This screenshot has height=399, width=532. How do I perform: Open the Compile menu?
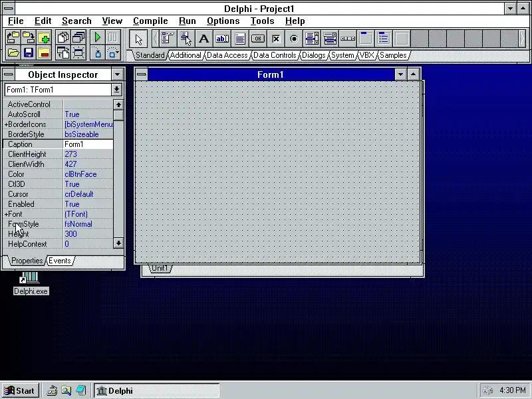tap(150, 21)
